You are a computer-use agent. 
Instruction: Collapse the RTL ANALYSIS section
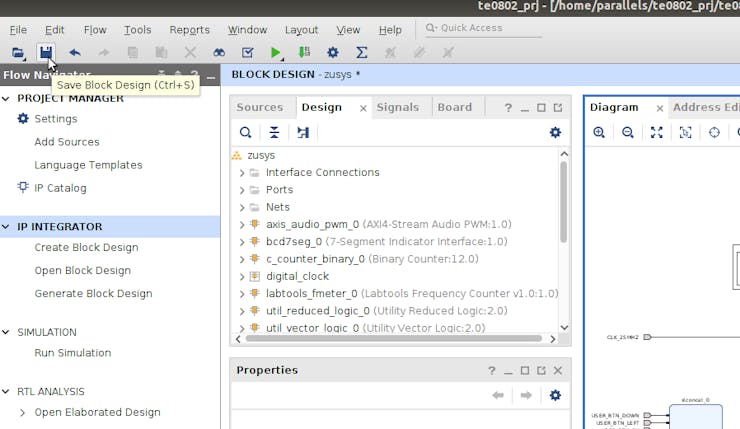coord(6,391)
